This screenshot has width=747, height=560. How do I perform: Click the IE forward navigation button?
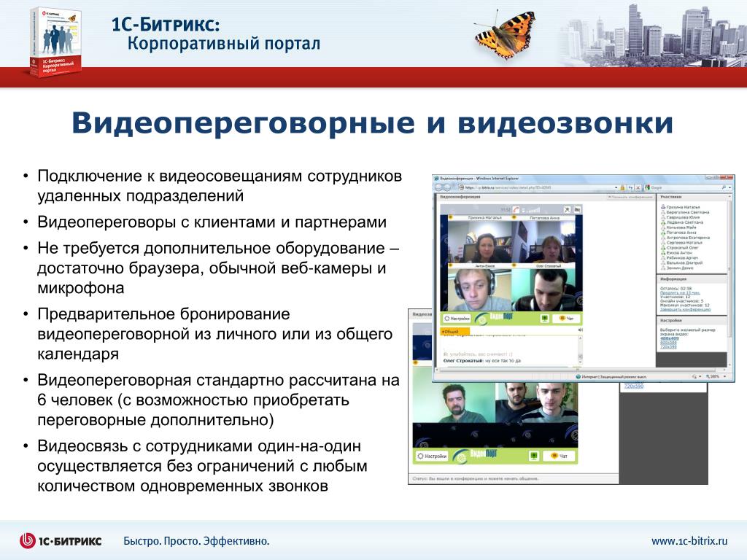pos(448,187)
